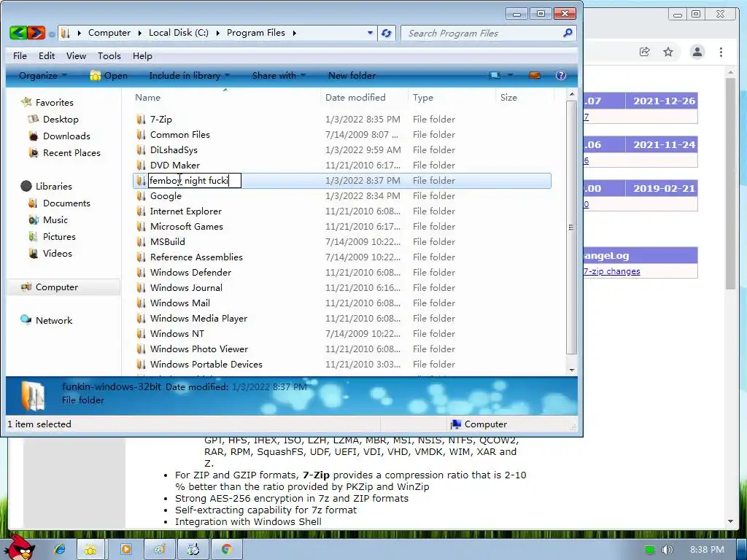Open the Chrome three-dot menu

click(721, 52)
